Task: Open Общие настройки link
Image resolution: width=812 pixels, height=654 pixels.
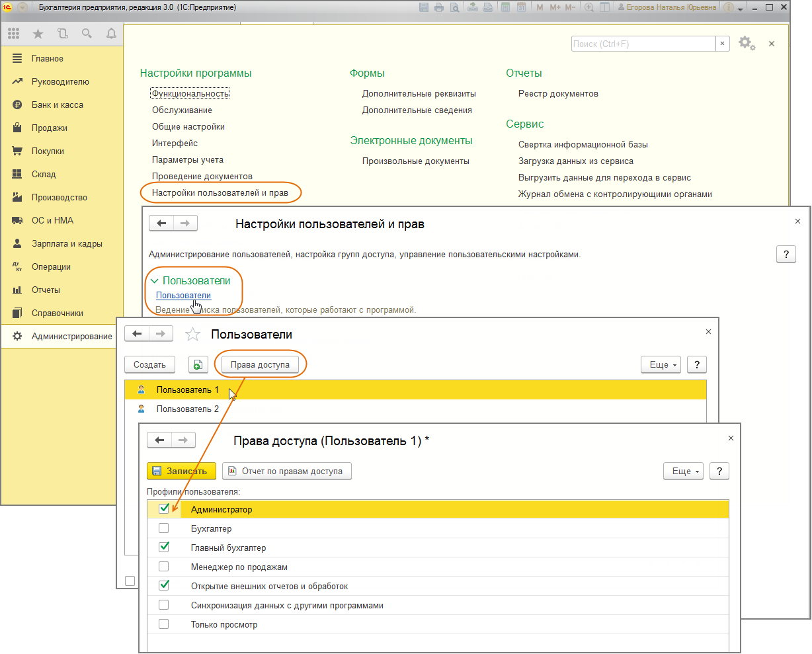Action: click(188, 126)
